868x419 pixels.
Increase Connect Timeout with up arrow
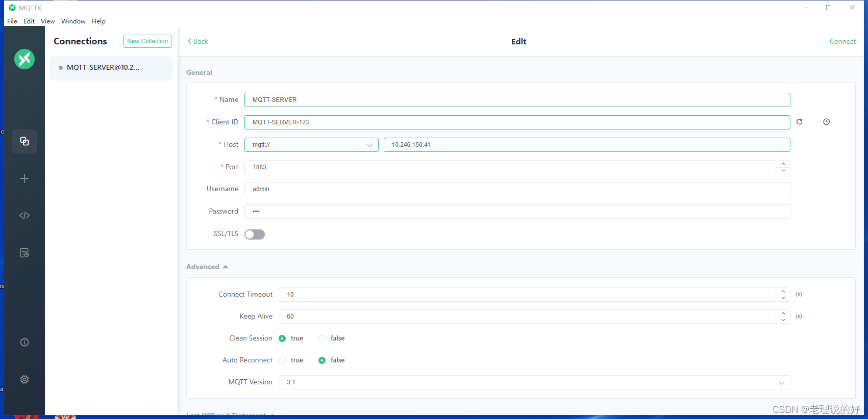783,291
